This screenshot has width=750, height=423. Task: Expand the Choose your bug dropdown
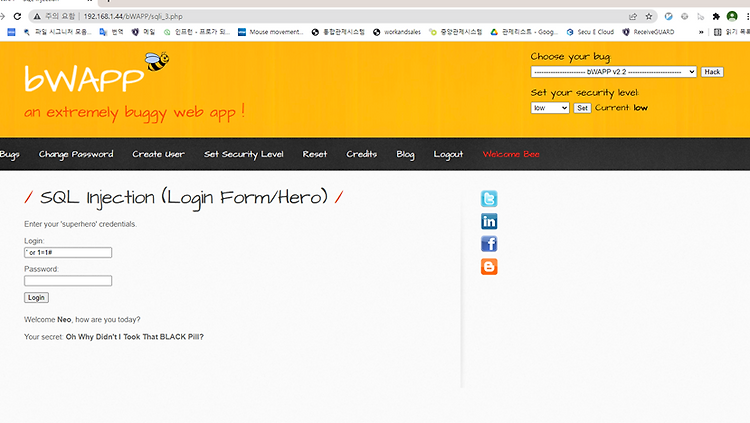pos(614,72)
